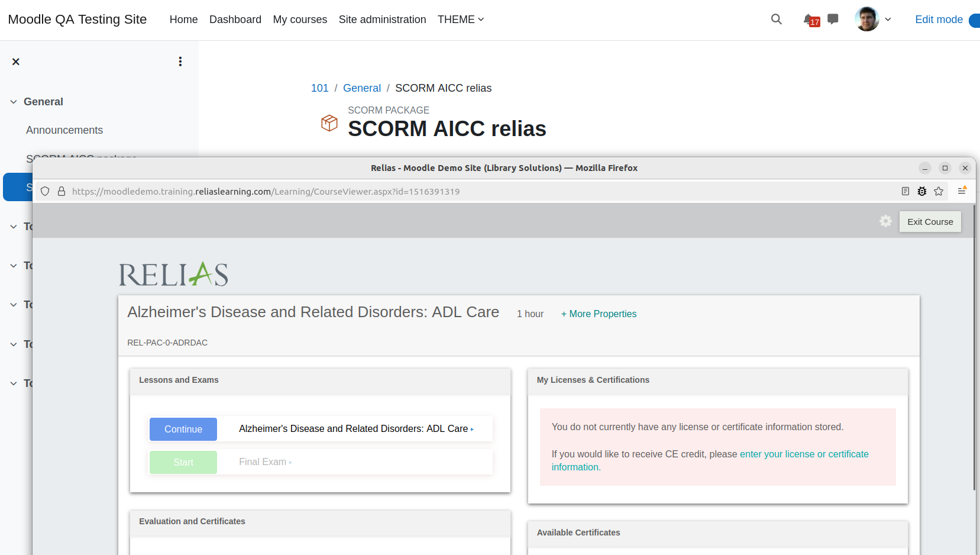
Task: Click Firefox tracking protection shield icon
Action: coord(45,191)
